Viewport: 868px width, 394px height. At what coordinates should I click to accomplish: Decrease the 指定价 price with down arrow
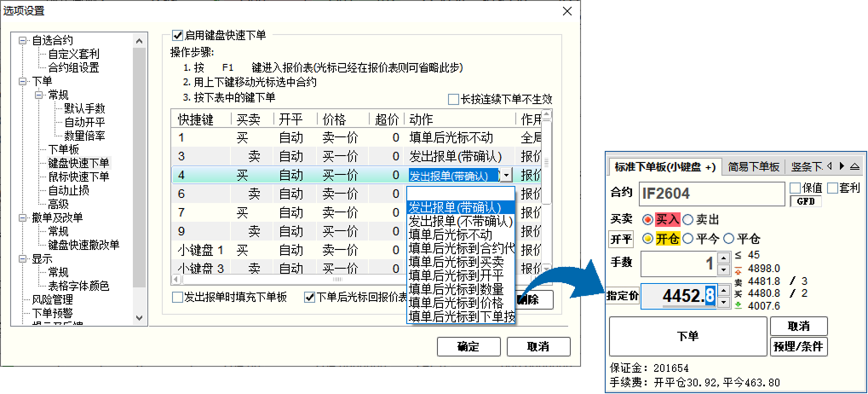(724, 302)
